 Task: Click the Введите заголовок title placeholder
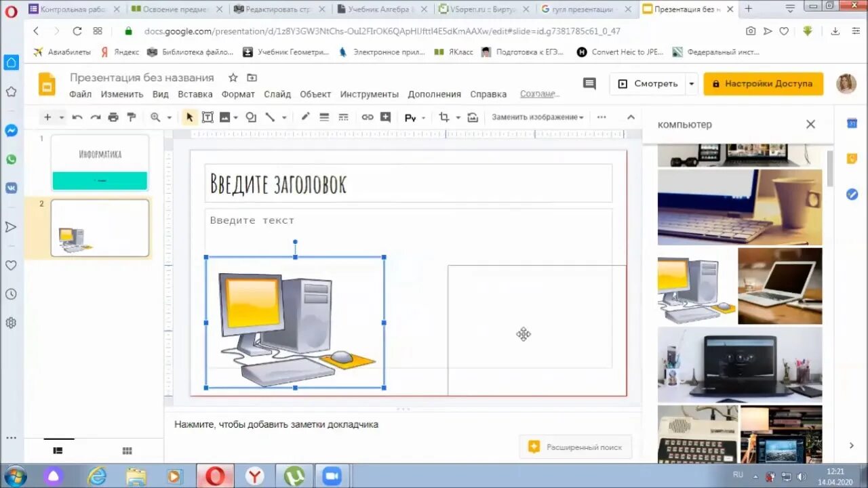pos(408,183)
